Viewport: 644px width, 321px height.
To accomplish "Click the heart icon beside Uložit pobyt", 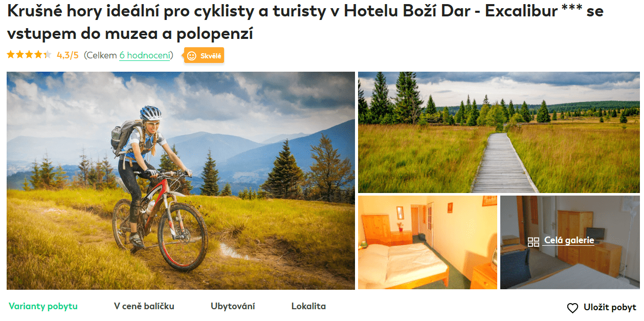I will point(572,308).
